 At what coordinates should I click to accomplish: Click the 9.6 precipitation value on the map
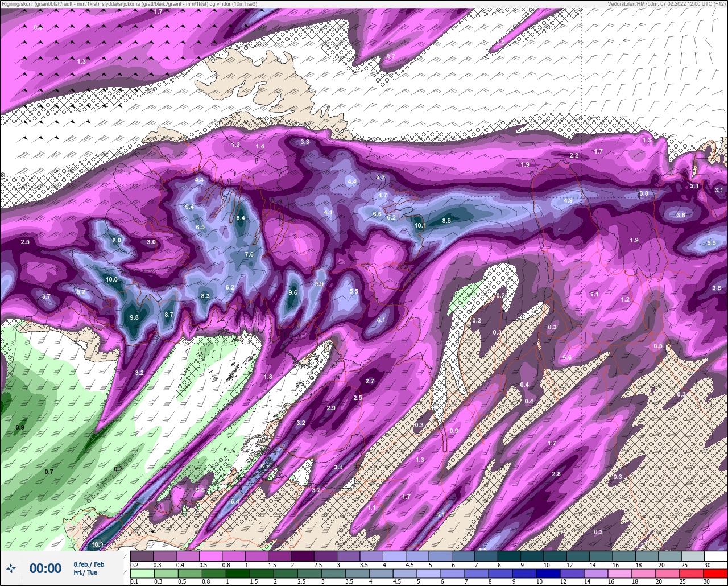293,292
